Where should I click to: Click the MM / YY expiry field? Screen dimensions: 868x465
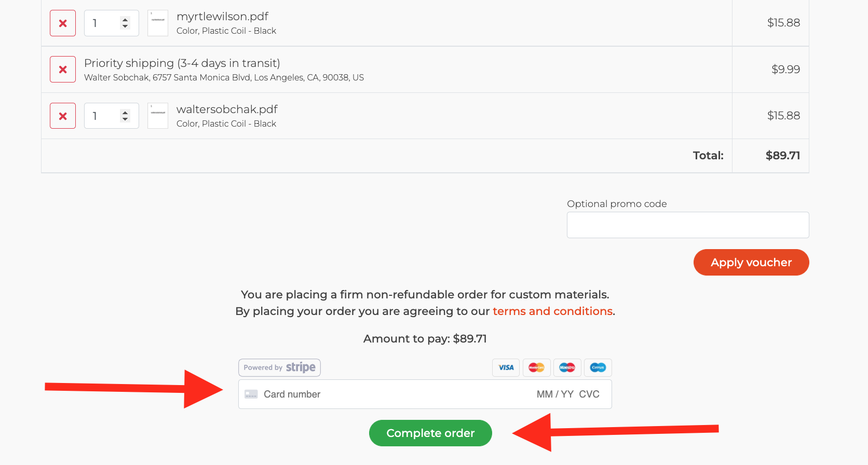(555, 394)
